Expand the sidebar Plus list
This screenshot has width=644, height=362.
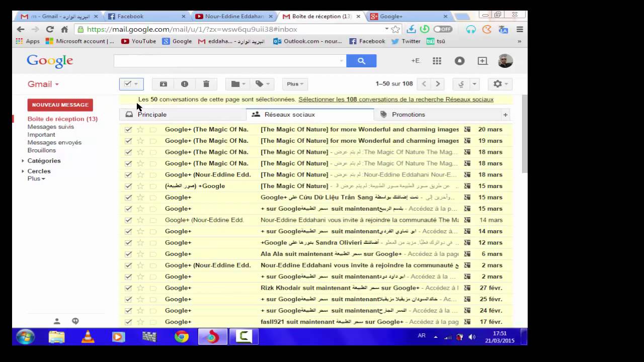click(36, 178)
